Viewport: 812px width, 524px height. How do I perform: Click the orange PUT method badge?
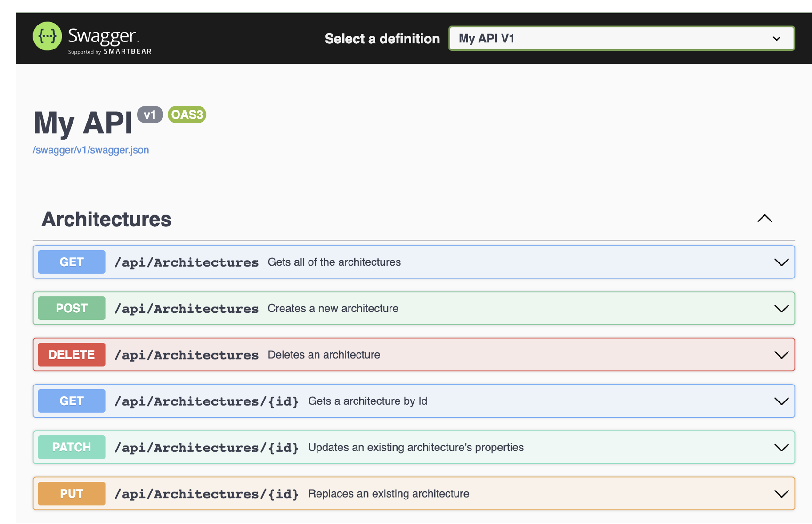(x=72, y=493)
